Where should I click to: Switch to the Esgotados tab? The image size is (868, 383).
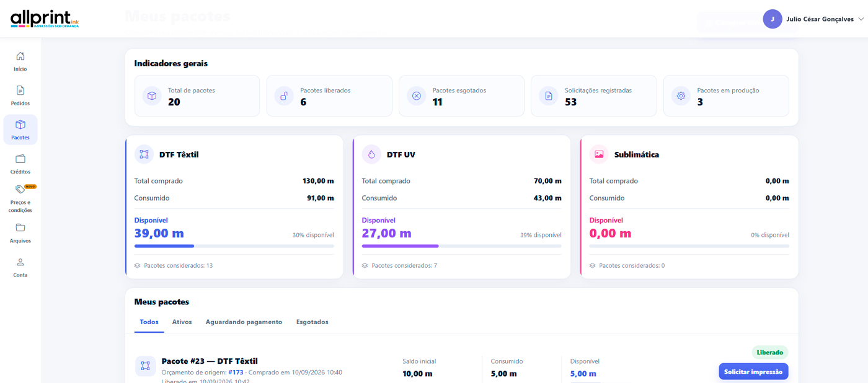[312, 322]
